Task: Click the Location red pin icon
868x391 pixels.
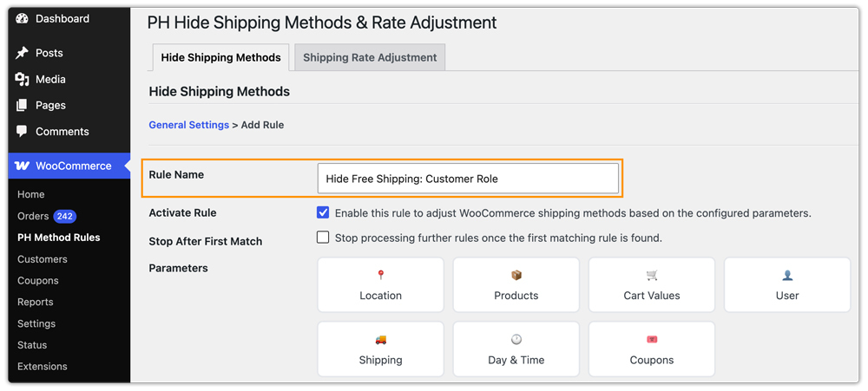Action: coord(380,275)
